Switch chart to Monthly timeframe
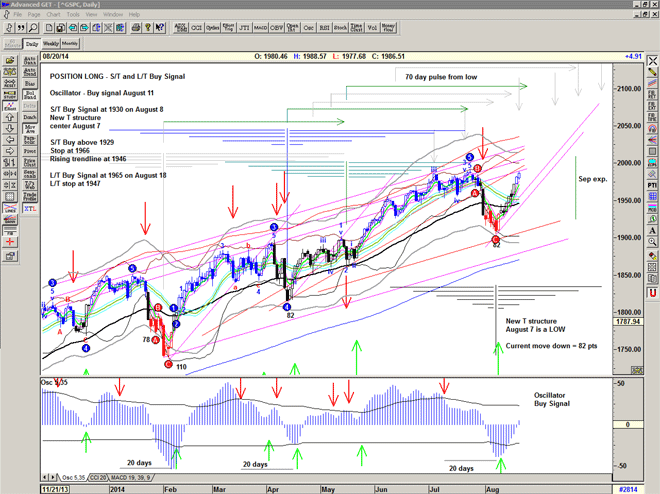Screen dimensions: 660x494 pyautogui.click(x=70, y=45)
